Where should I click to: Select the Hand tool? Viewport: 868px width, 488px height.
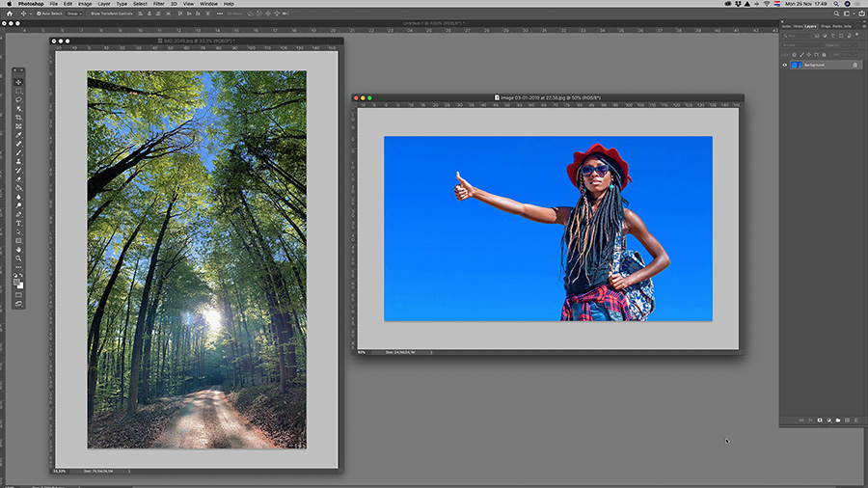point(18,250)
